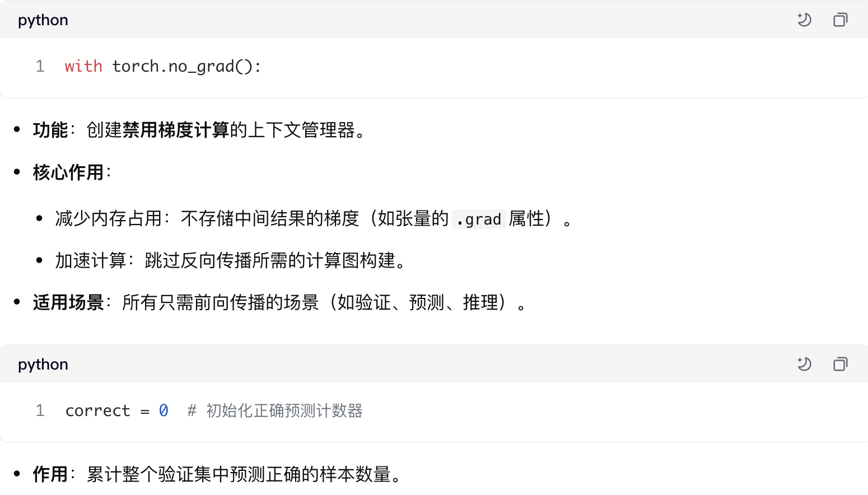Click line number 1 in the first code block
The height and width of the screenshot is (495, 868).
(40, 66)
